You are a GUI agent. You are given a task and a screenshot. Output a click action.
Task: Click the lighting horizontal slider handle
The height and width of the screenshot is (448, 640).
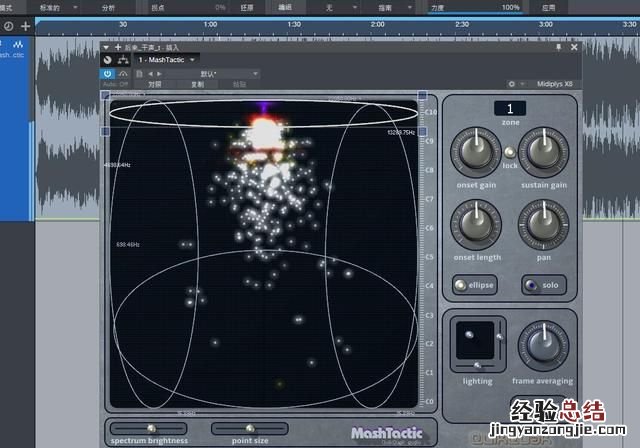point(477,365)
